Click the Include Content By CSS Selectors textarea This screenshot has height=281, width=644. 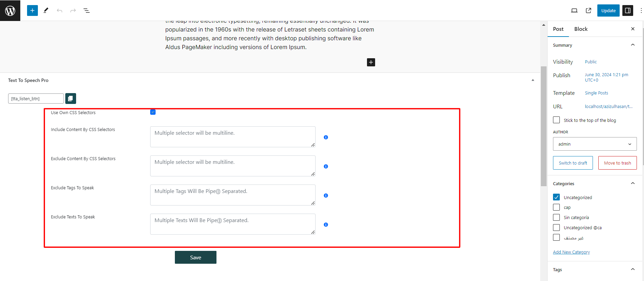tap(233, 137)
